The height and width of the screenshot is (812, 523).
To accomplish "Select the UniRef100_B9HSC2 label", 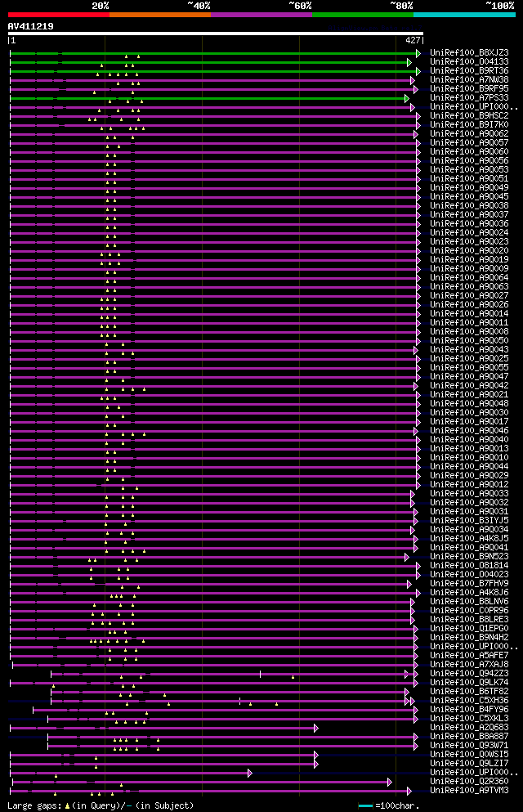I will point(469,115).
